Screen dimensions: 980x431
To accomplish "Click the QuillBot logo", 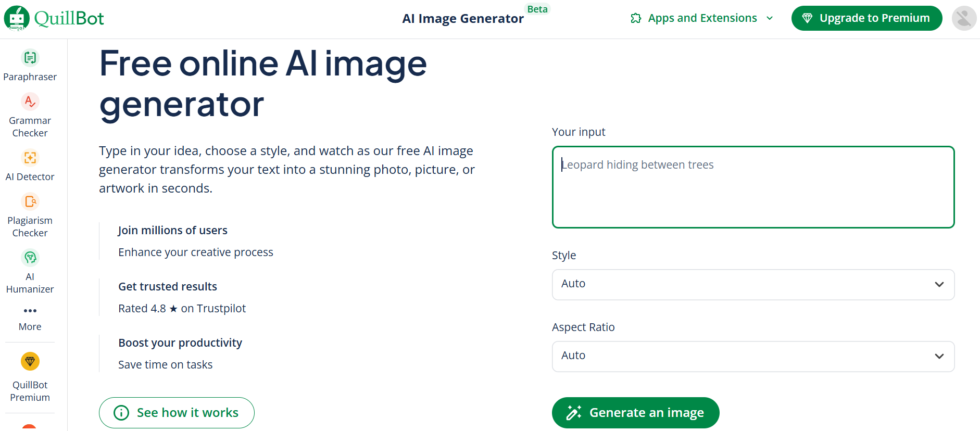I will point(54,18).
